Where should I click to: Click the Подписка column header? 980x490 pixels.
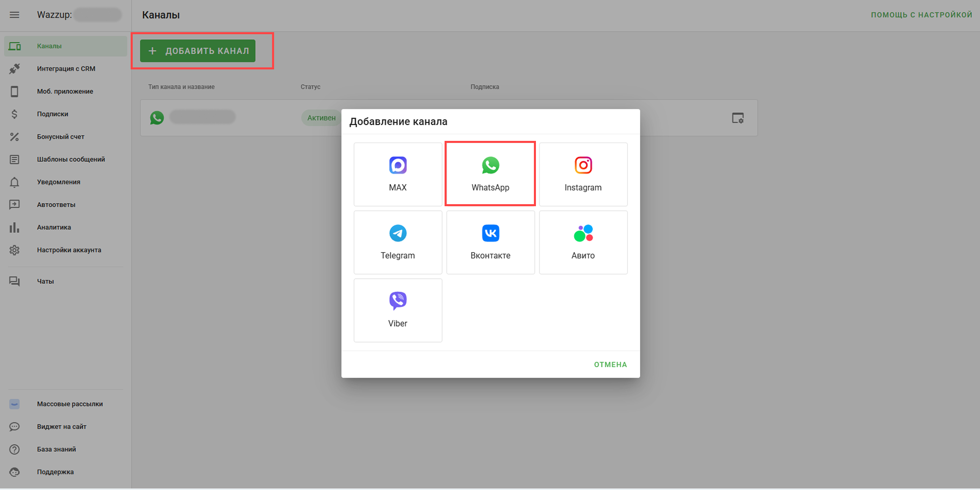[484, 87]
